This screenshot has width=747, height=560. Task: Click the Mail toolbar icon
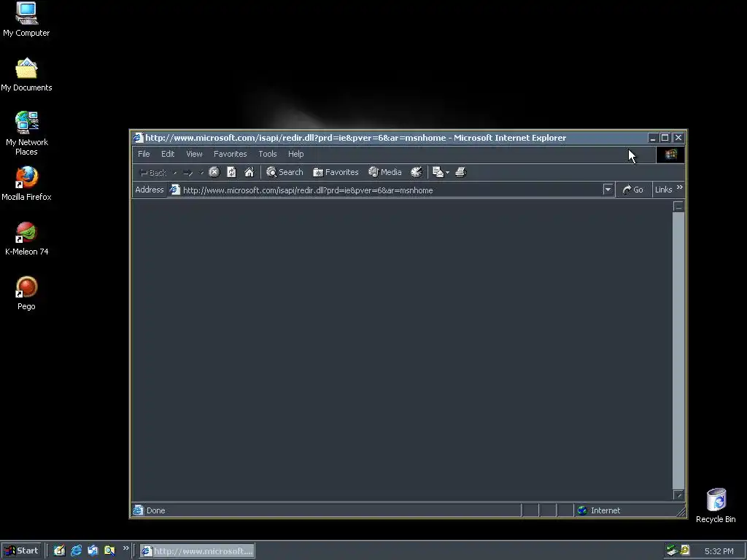438,172
